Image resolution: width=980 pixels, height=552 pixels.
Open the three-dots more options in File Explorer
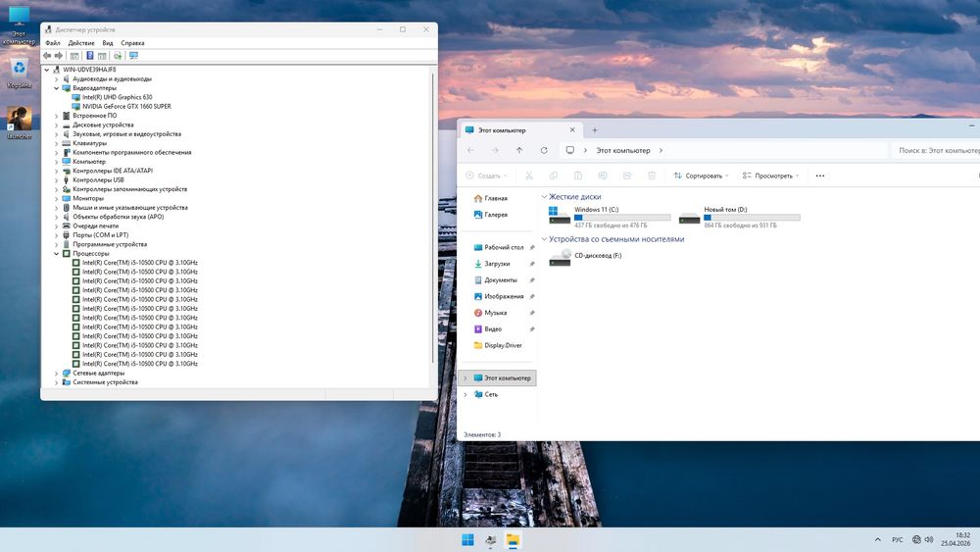click(820, 176)
